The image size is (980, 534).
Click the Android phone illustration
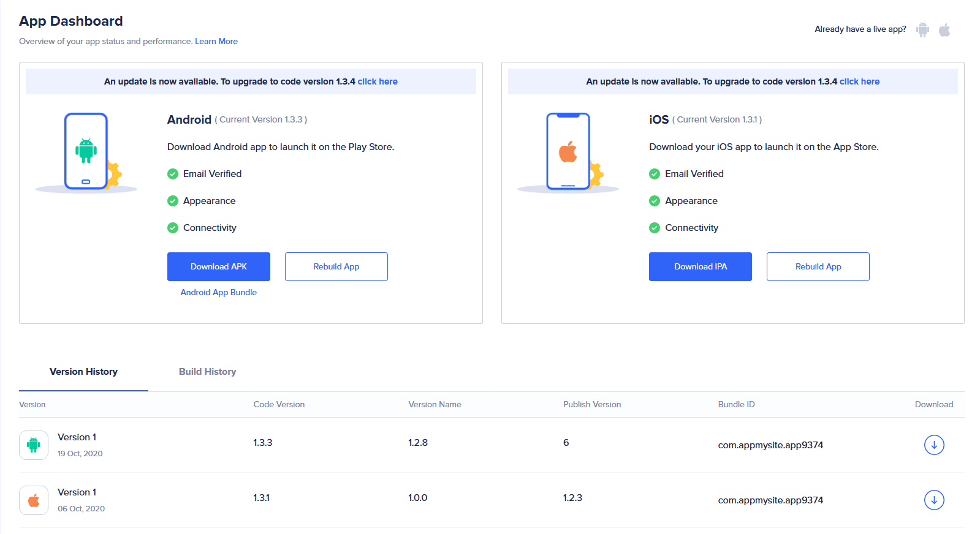(x=86, y=152)
